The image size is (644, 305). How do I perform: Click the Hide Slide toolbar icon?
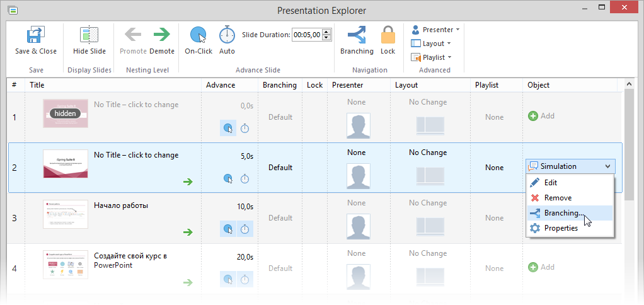[x=89, y=35]
